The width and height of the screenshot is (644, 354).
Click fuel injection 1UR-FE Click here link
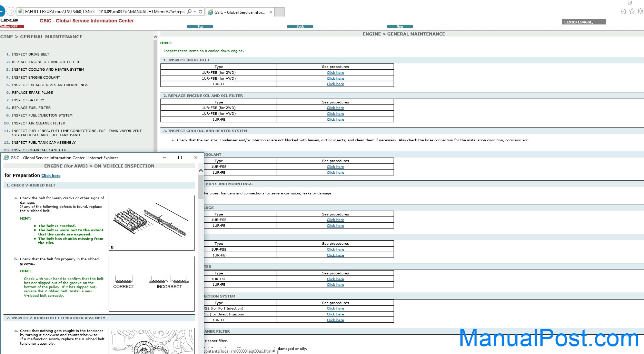click(x=335, y=320)
